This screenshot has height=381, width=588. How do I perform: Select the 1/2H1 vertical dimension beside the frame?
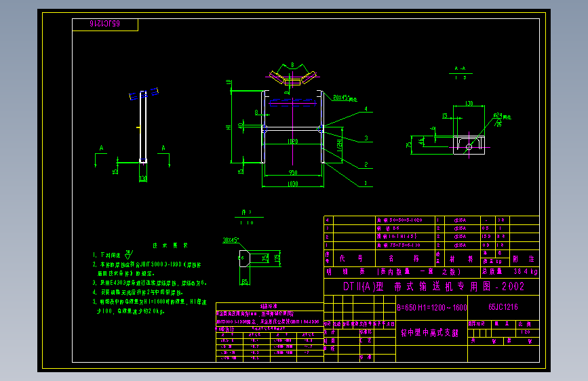coord(339,145)
